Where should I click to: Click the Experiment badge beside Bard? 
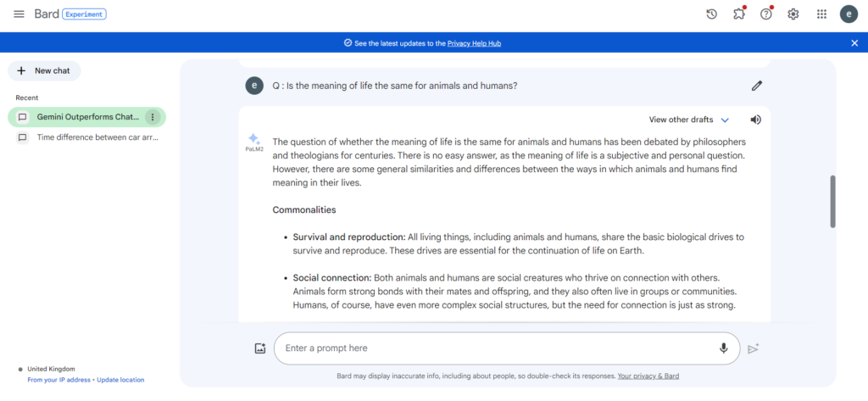point(84,14)
